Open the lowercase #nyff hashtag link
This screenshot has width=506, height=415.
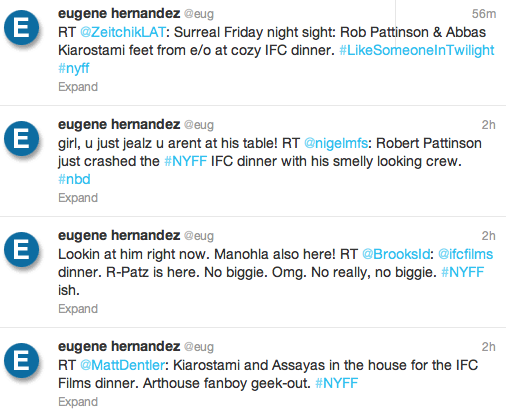74,69
